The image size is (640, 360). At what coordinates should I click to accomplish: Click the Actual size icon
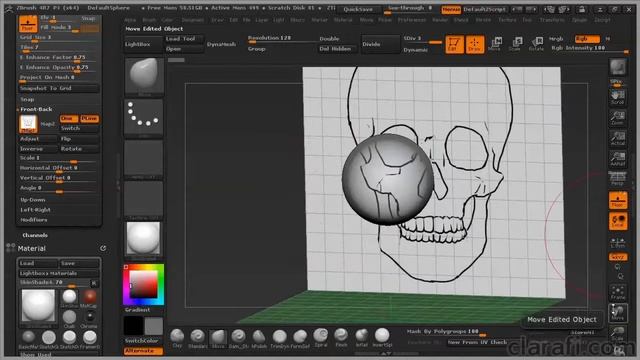[x=618, y=139]
